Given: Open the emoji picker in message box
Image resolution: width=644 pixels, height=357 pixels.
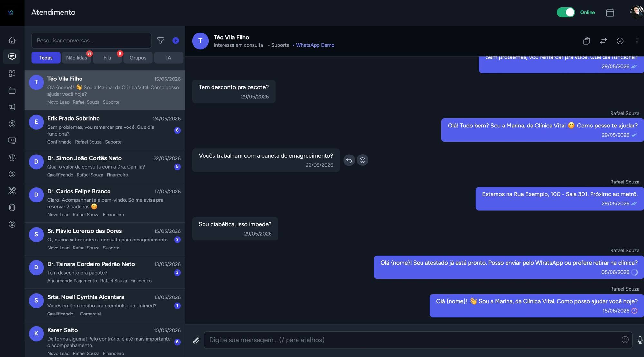Looking at the screenshot, I should pos(625,340).
